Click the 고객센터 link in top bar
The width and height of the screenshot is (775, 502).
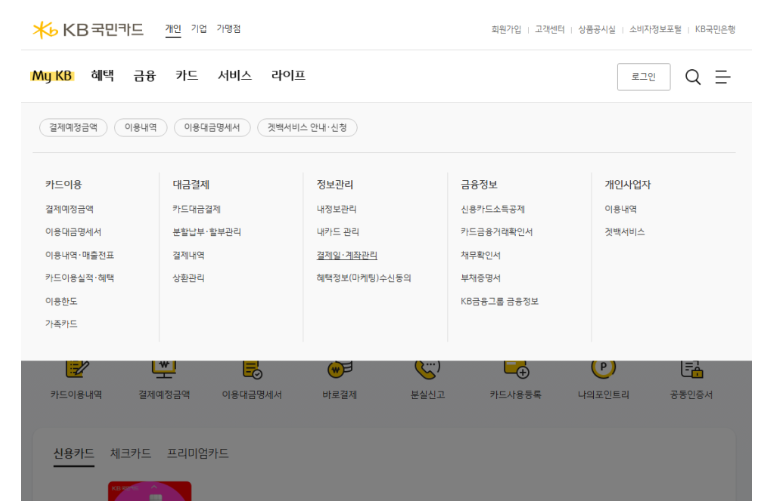point(549,30)
